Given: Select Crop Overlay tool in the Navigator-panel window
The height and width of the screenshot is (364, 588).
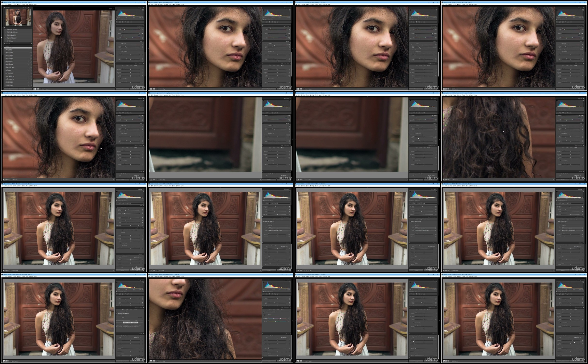Looking at the screenshot, I should (117, 22).
